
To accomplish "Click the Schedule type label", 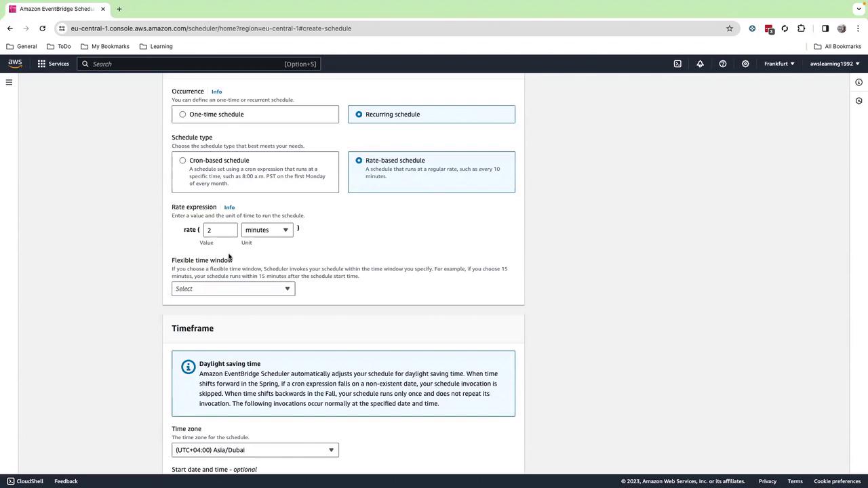I will 192,138.
